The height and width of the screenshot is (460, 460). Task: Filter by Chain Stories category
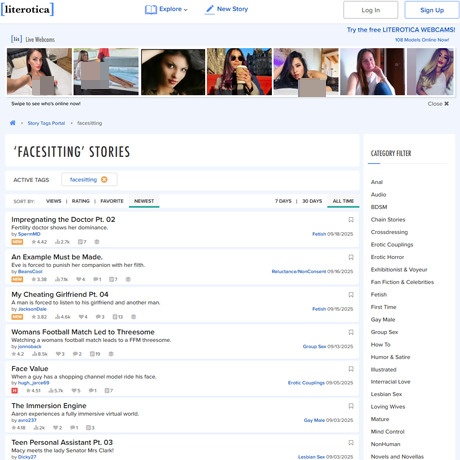(388, 219)
